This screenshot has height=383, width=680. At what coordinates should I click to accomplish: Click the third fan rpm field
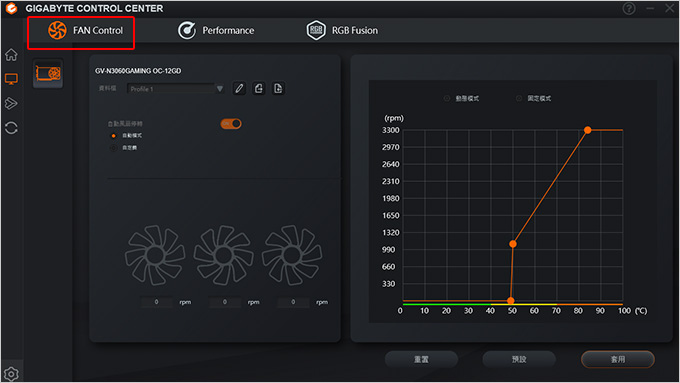click(x=293, y=302)
